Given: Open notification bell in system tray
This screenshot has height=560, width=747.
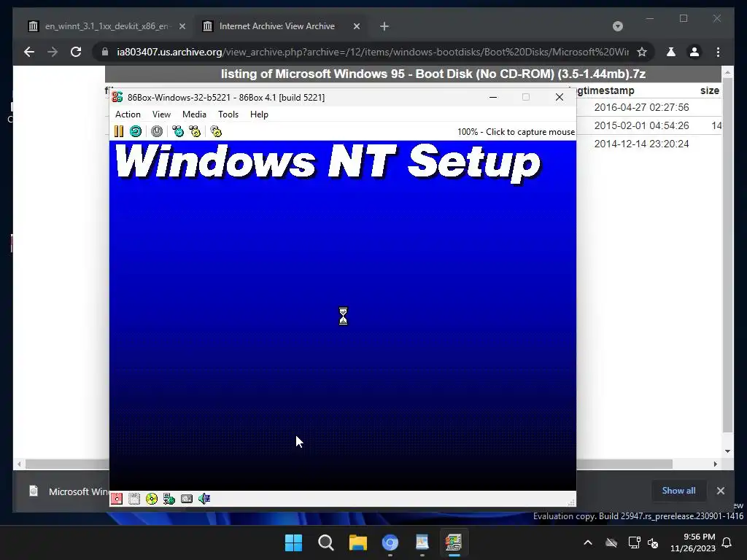Looking at the screenshot, I should point(727,542).
